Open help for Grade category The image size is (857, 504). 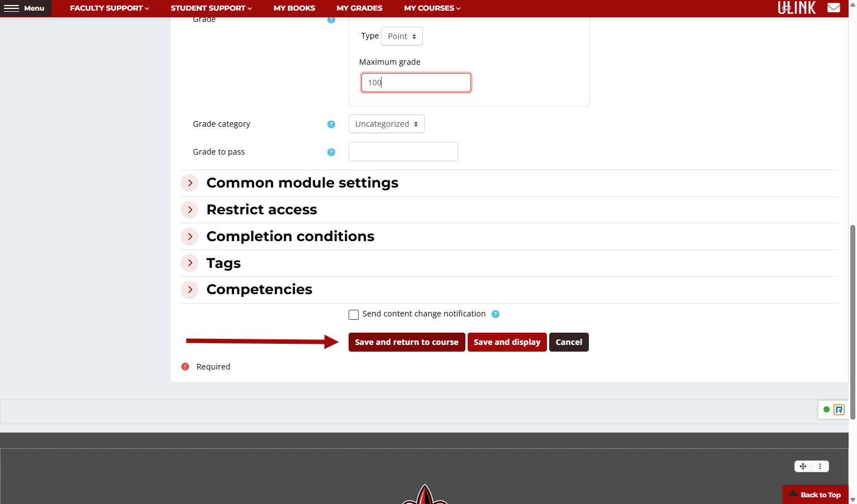pos(331,124)
